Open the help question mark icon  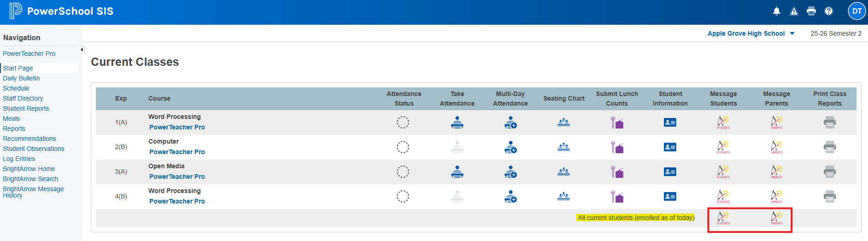click(x=829, y=11)
